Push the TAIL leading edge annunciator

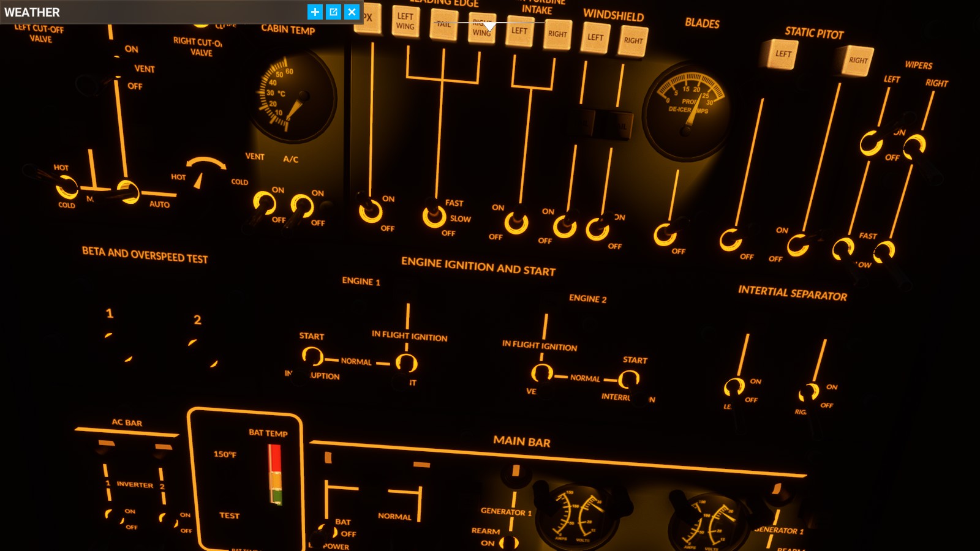443,24
